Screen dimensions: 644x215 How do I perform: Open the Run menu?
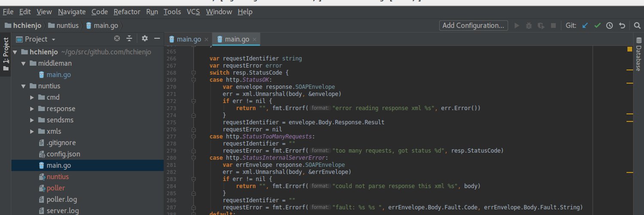pos(152,12)
